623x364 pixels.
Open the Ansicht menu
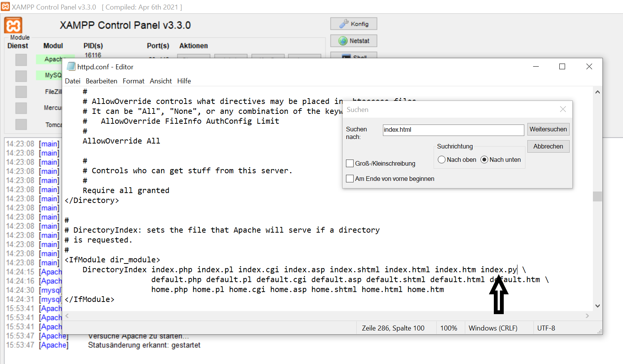pyautogui.click(x=161, y=81)
